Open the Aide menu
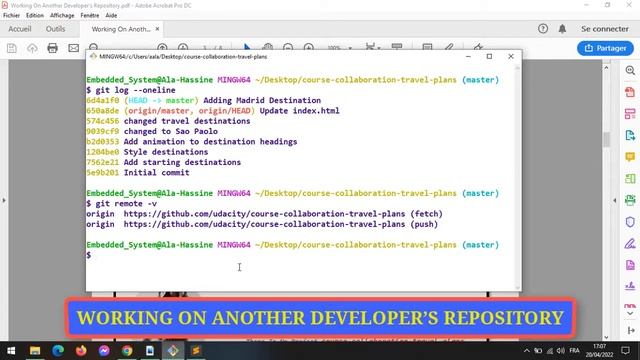The image size is (640, 360). [x=111, y=15]
